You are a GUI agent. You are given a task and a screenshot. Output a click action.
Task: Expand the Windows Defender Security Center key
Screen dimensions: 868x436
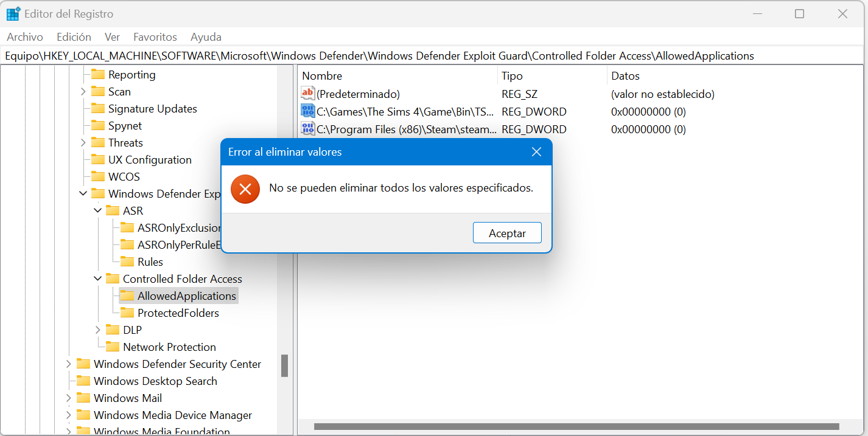pos(69,364)
